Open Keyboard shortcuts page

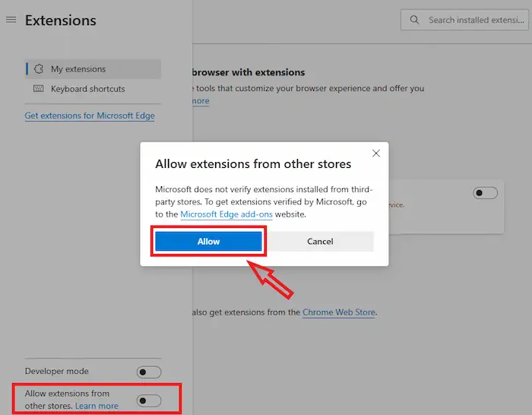[x=87, y=89]
